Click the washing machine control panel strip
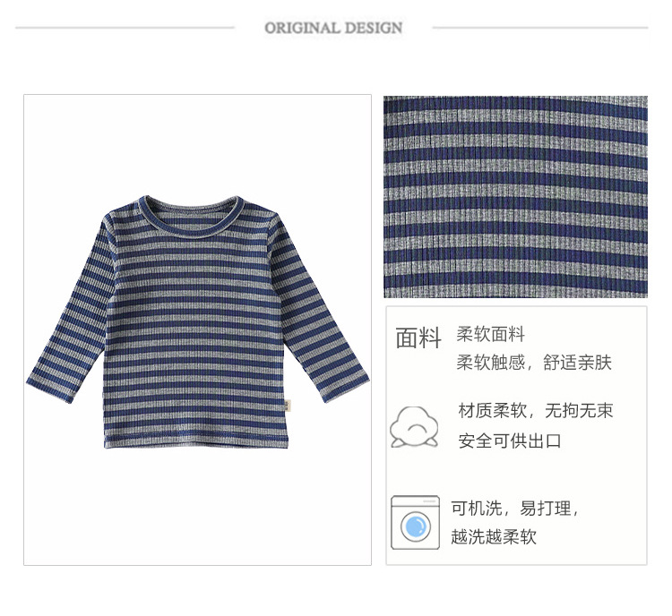Viewport: 672px width, 616px height. point(415,500)
